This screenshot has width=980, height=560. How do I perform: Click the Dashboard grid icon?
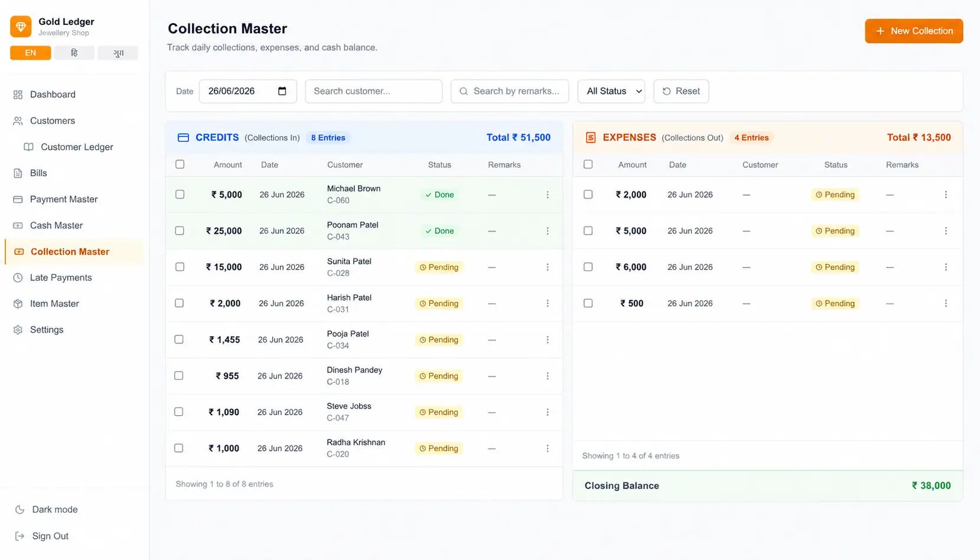(18, 95)
